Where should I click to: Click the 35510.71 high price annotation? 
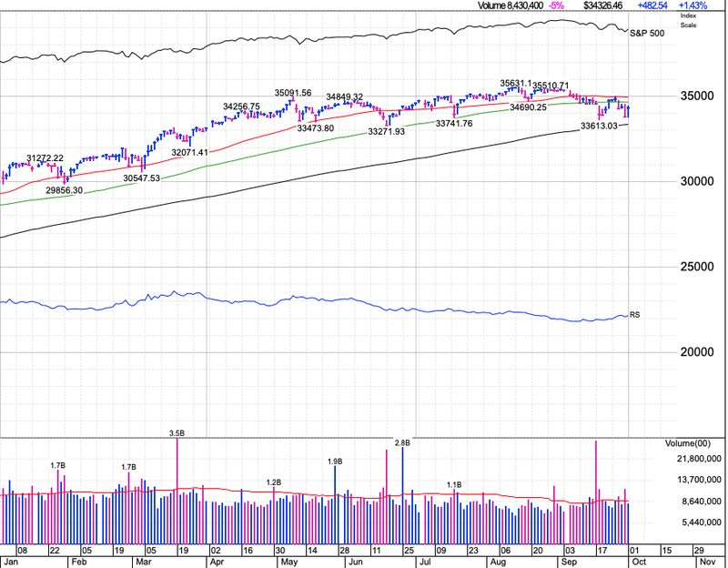coord(551,86)
